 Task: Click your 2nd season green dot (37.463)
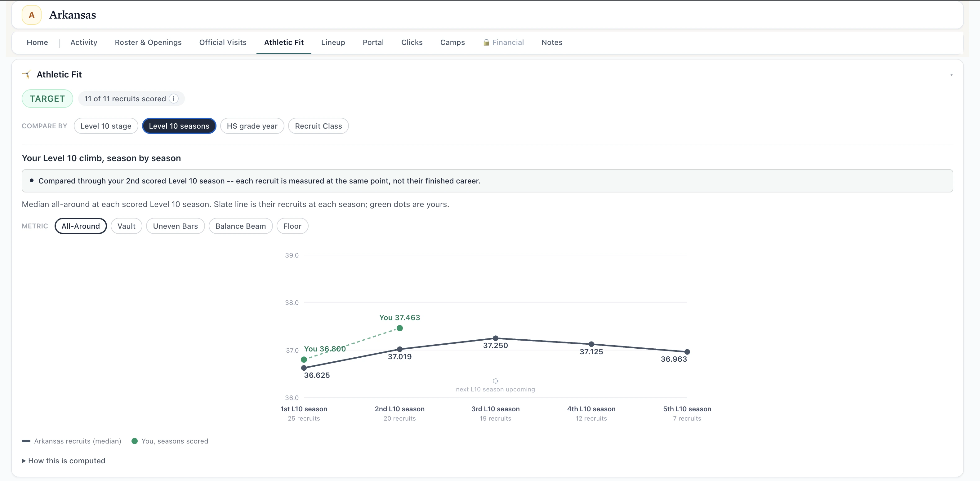(x=400, y=328)
